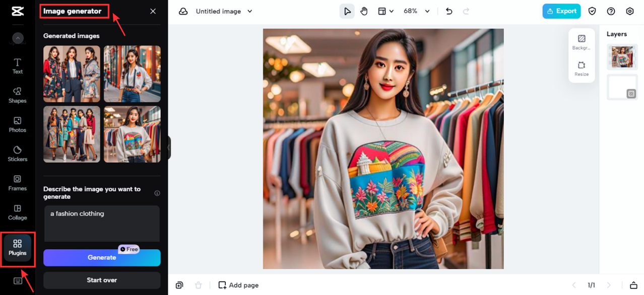
Task: Click the info icon beside description label
Action: [x=157, y=193]
